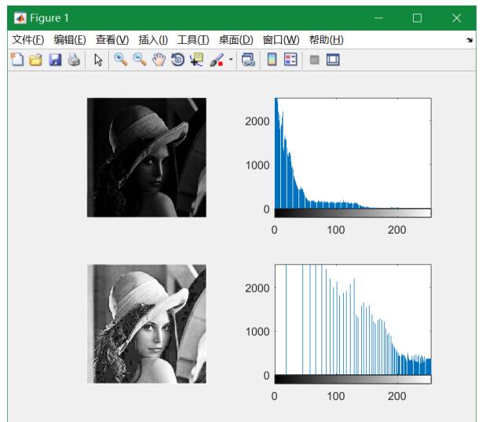Image resolution: width=504 pixels, height=422 pixels.
Task: Open the 插入(I) menu
Action: (153, 40)
